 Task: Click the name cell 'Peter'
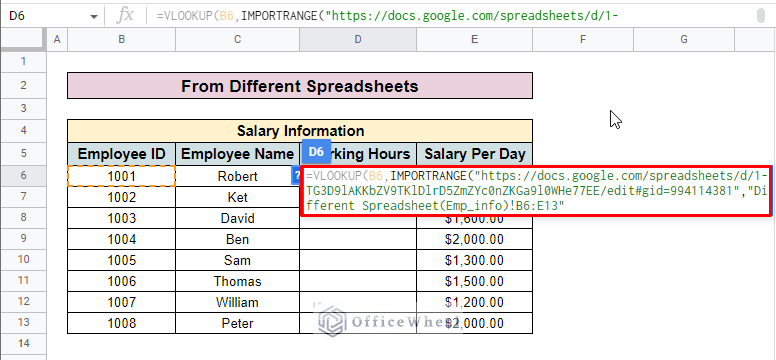[x=238, y=323]
